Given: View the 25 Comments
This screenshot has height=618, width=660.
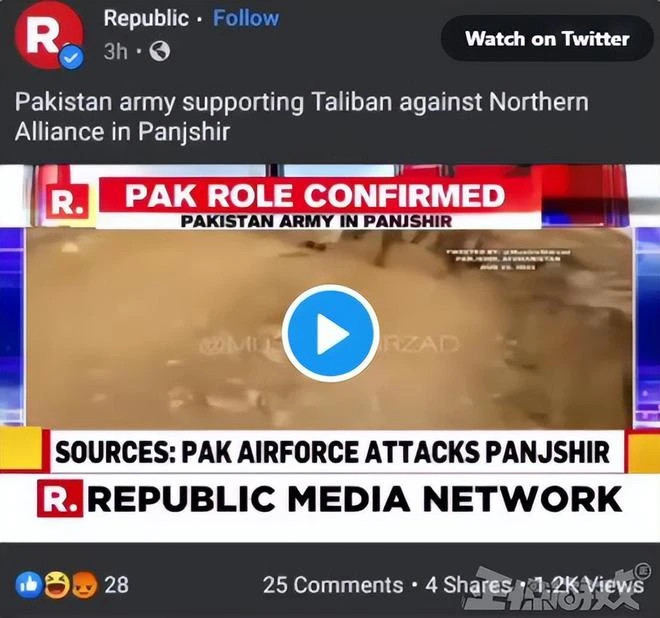Looking at the screenshot, I should click(333, 585).
